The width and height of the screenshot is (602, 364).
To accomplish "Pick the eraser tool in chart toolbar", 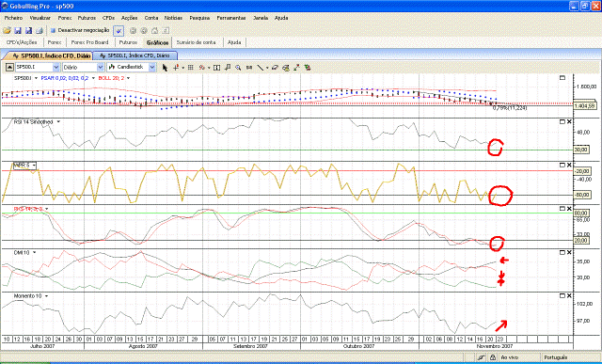I will coord(275,68).
